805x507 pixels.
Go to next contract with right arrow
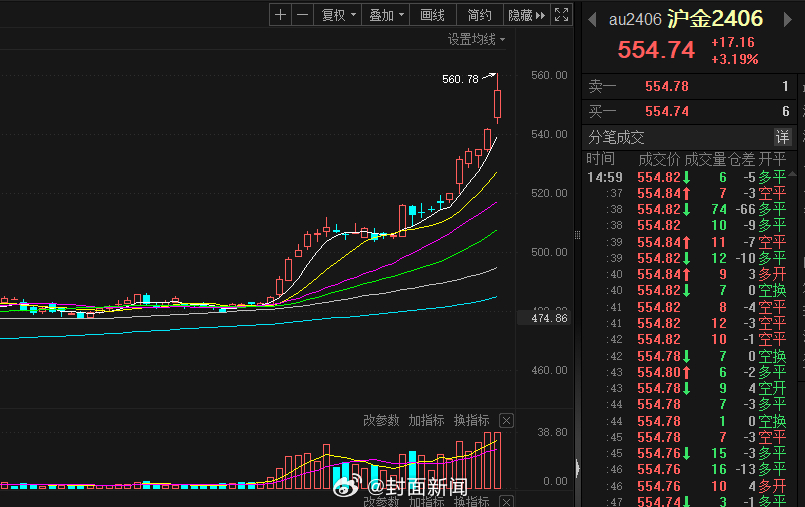[x=788, y=20]
